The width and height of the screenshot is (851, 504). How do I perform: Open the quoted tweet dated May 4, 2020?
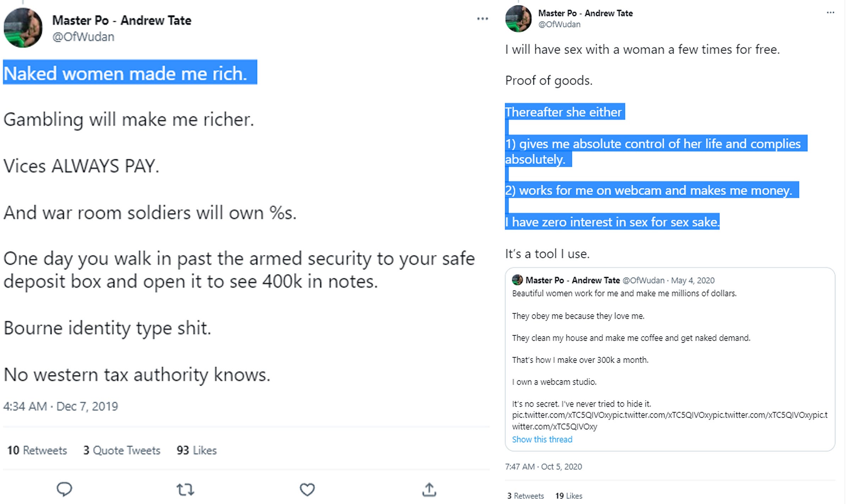(x=670, y=359)
